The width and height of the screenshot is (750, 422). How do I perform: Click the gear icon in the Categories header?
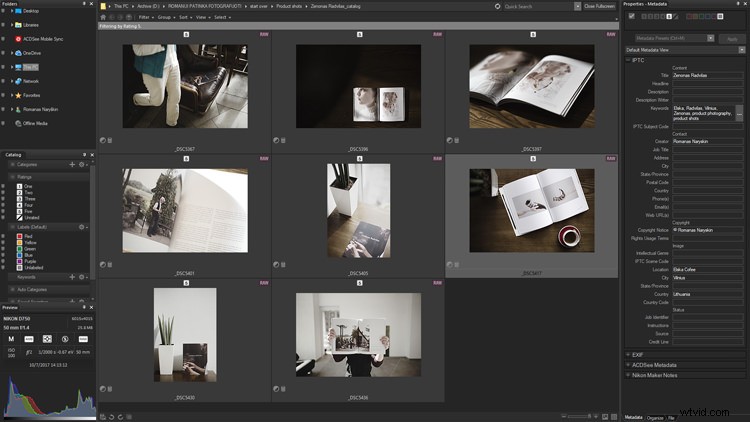pos(81,165)
